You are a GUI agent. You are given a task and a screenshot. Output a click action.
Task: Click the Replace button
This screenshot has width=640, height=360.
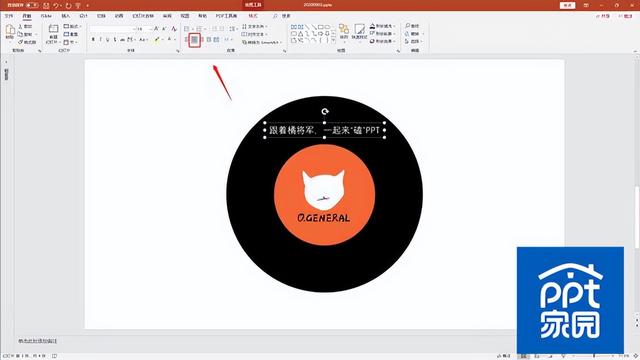point(414,33)
